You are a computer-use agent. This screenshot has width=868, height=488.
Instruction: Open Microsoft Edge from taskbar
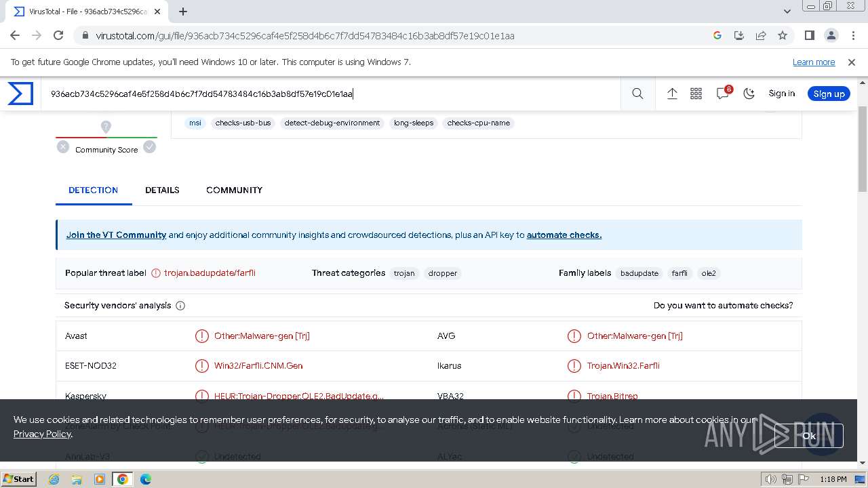[x=145, y=479]
